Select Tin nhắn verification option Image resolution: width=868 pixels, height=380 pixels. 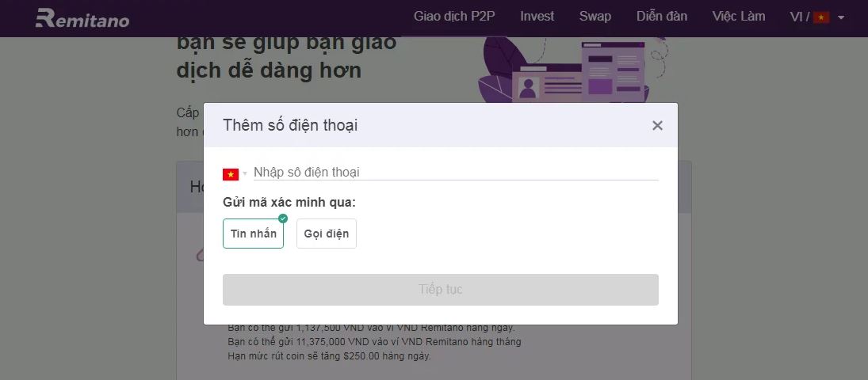[253, 234]
